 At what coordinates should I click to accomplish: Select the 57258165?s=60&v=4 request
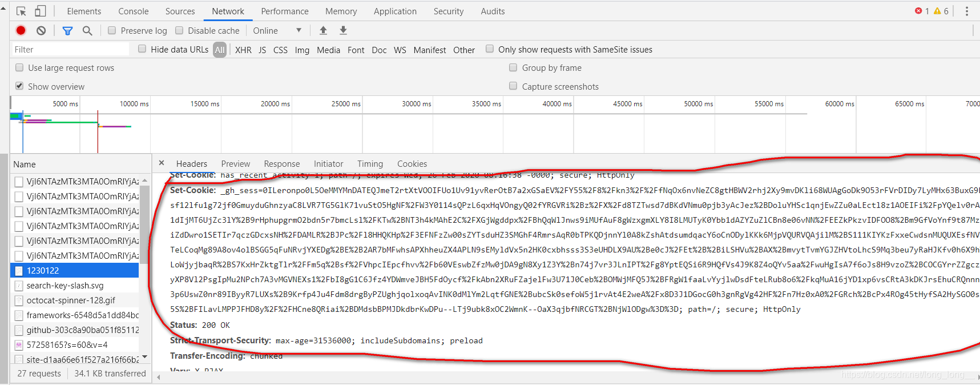(x=75, y=345)
